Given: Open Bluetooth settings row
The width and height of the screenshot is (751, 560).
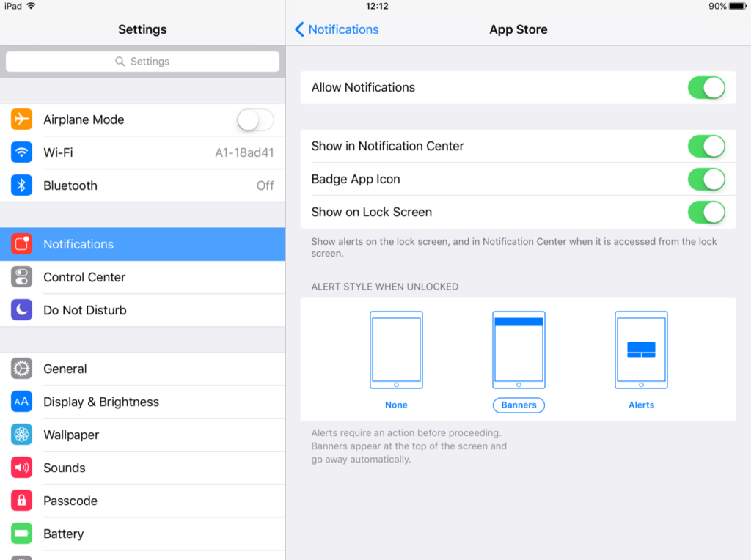Looking at the screenshot, I should [x=143, y=185].
